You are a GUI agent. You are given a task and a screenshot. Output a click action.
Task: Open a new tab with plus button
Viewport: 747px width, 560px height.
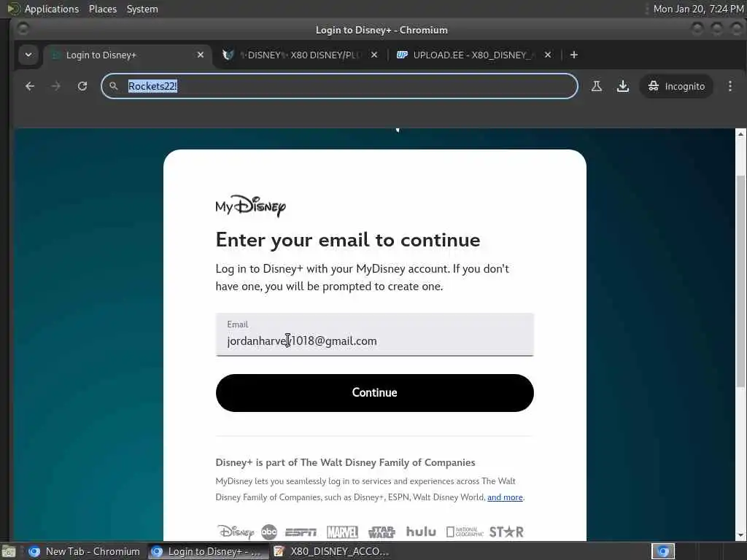[x=574, y=55]
